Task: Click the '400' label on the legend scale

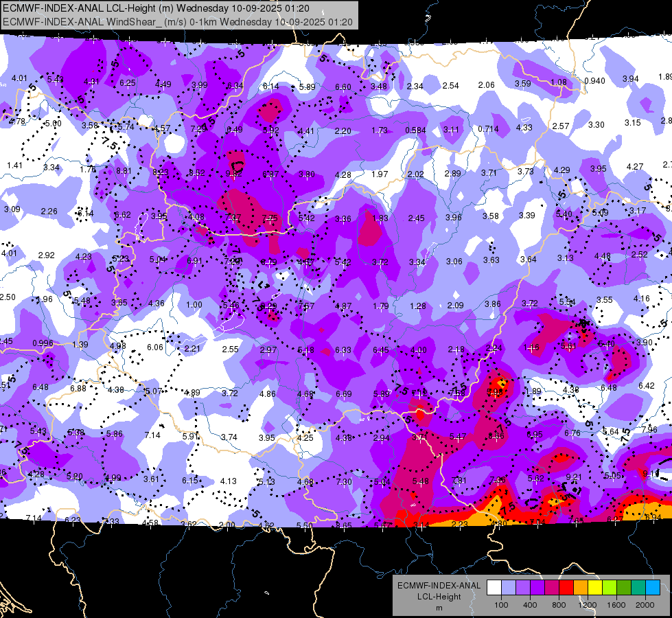Action: 530,605
